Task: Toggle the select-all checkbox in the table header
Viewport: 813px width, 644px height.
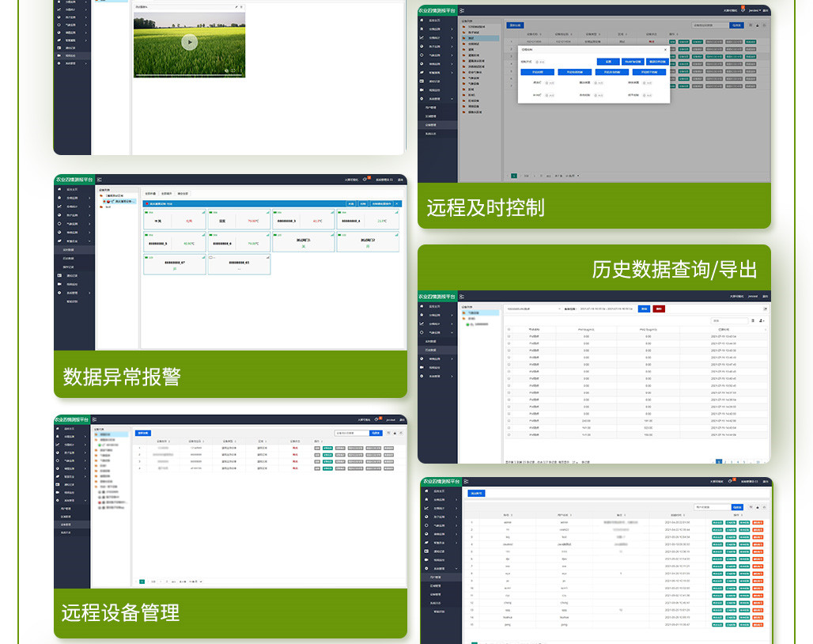Action: (x=509, y=330)
